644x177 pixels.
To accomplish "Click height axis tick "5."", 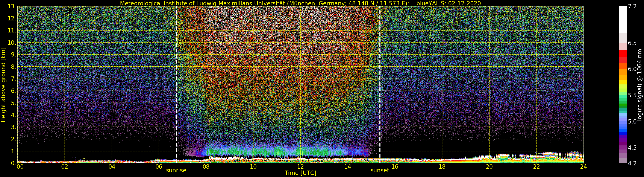I will click(13, 103).
